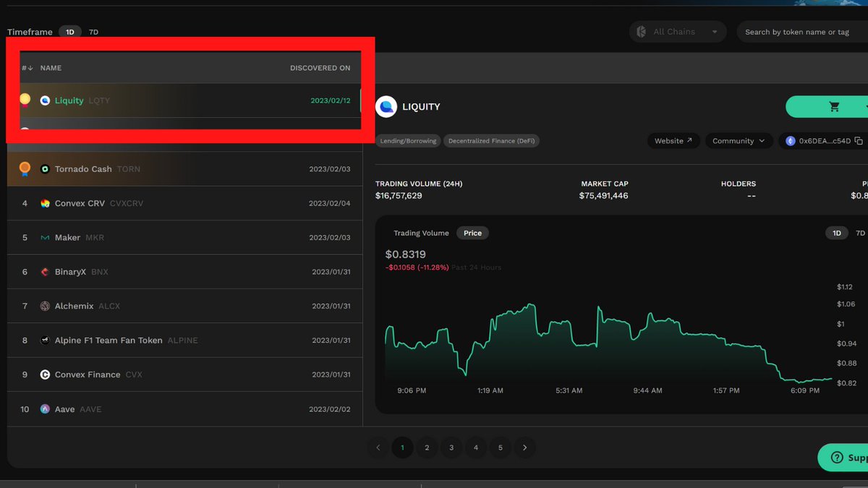Click the Convex CRV token logo

point(45,203)
